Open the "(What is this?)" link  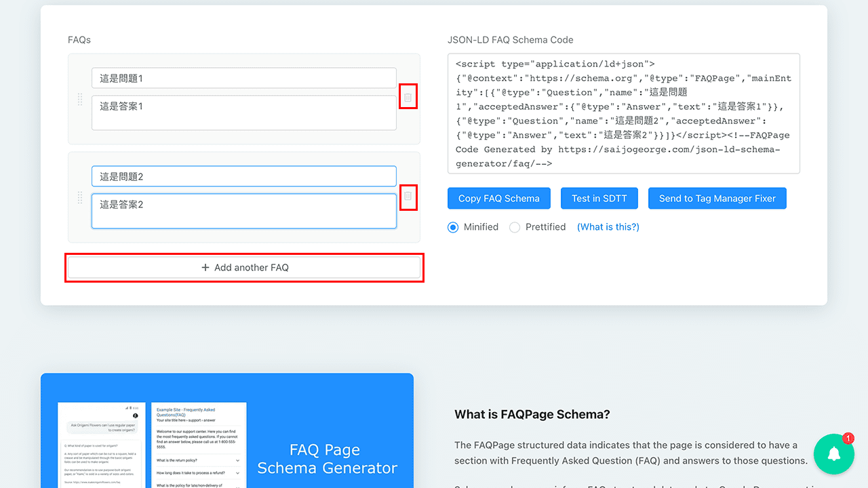608,227
